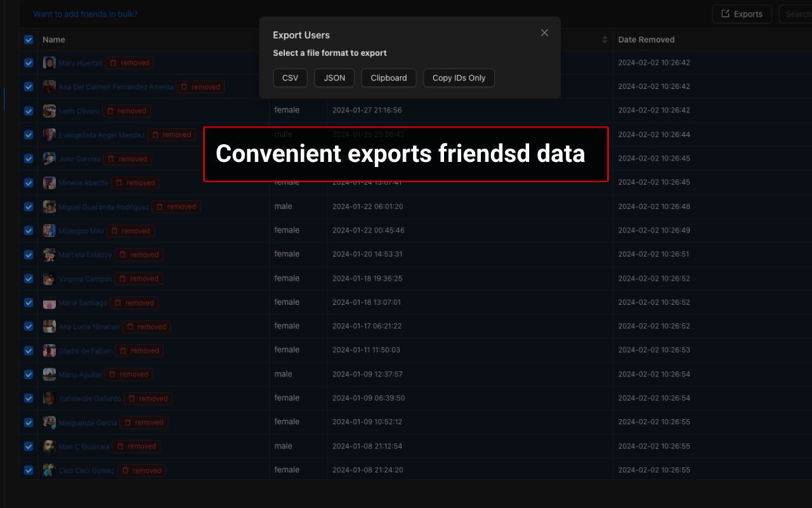Uncheck Julio Garcias' row checkbox
The height and width of the screenshot is (508, 812).
(x=28, y=159)
